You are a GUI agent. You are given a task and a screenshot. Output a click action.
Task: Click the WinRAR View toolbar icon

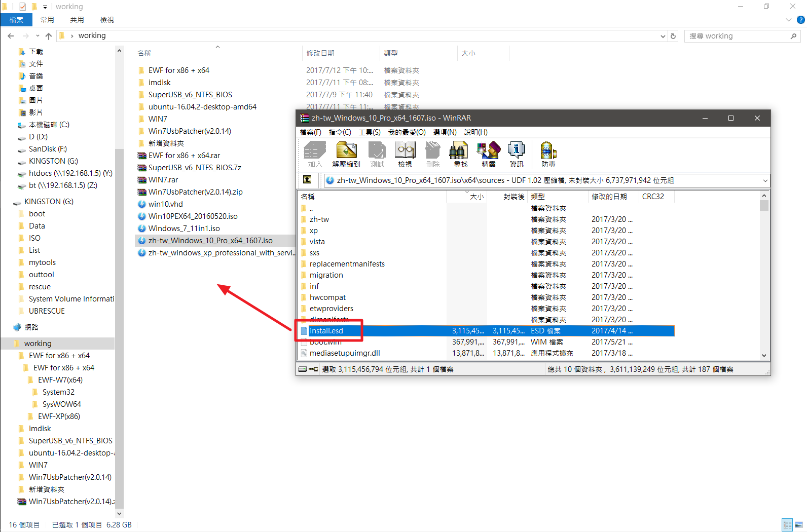click(405, 154)
